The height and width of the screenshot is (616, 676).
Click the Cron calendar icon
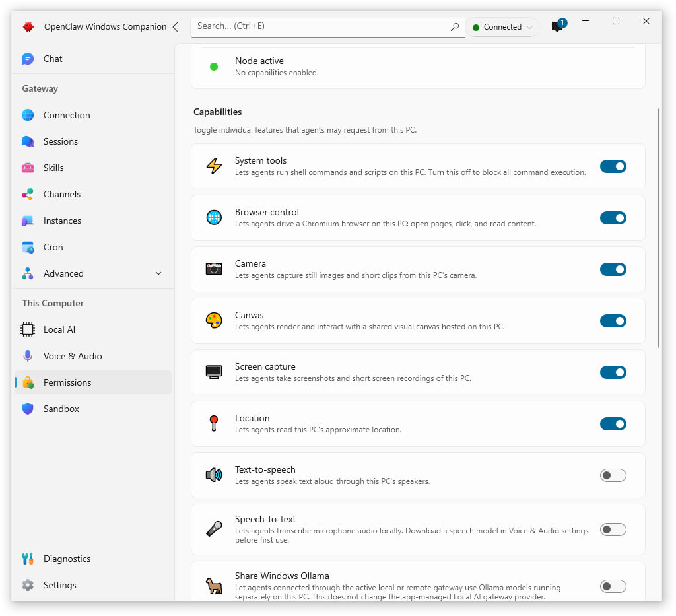(28, 247)
